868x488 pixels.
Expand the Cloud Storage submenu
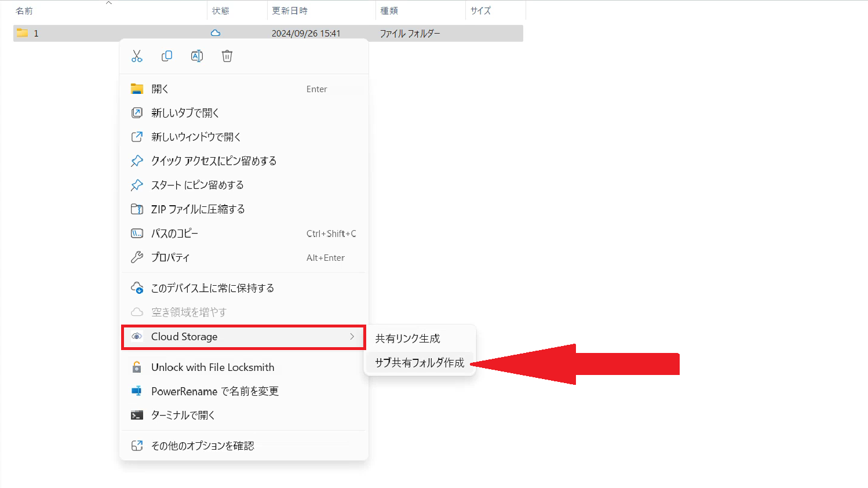pyautogui.click(x=243, y=337)
